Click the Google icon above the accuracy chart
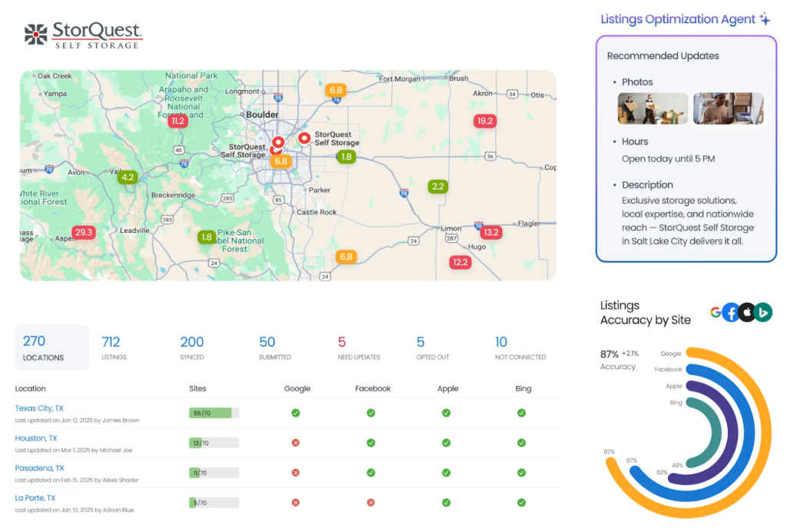The height and width of the screenshot is (532, 787). pyautogui.click(x=715, y=314)
